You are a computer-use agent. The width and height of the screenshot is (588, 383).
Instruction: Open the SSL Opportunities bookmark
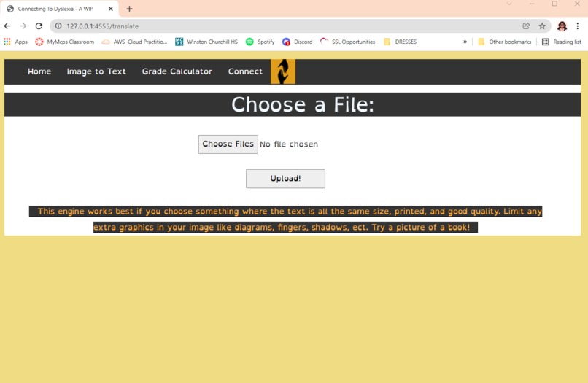348,42
